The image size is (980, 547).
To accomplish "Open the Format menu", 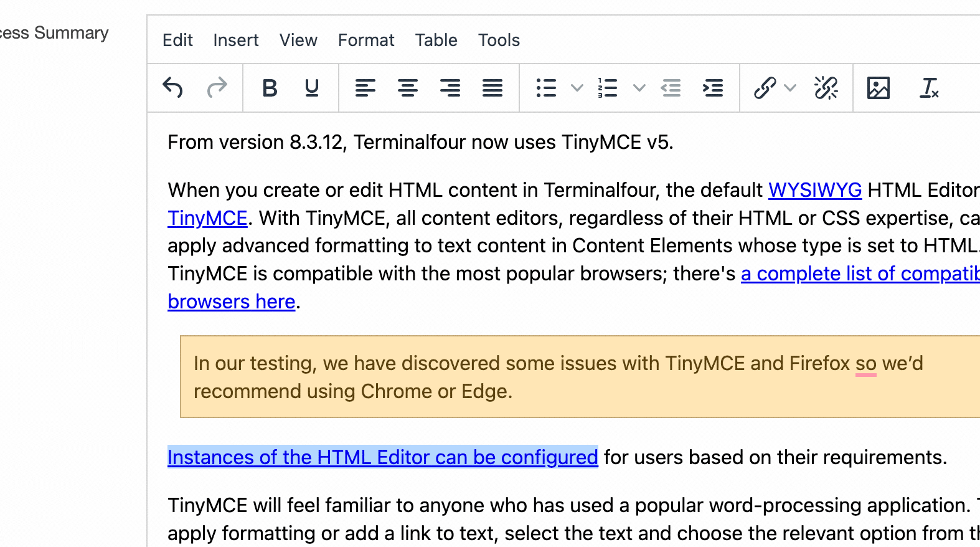I will 366,40.
